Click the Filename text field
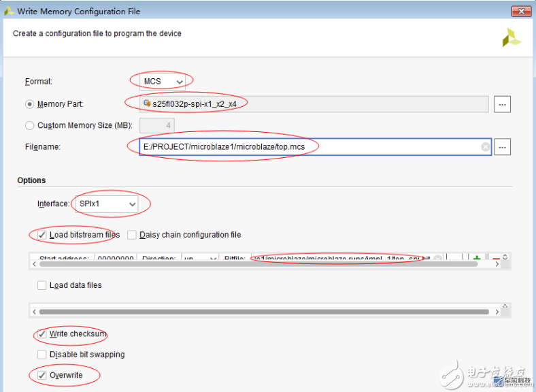Image resolution: width=536 pixels, height=392 pixels. [x=306, y=146]
